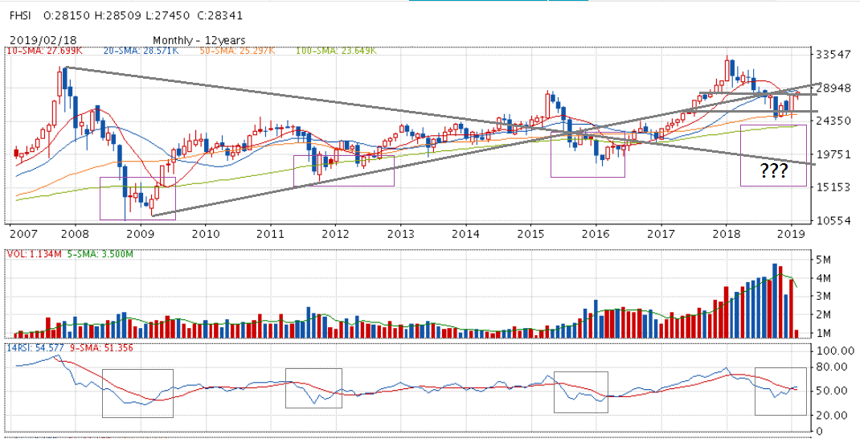868x447 pixels.
Task: Click the 2011 year label on time axis
Action: click(x=270, y=234)
